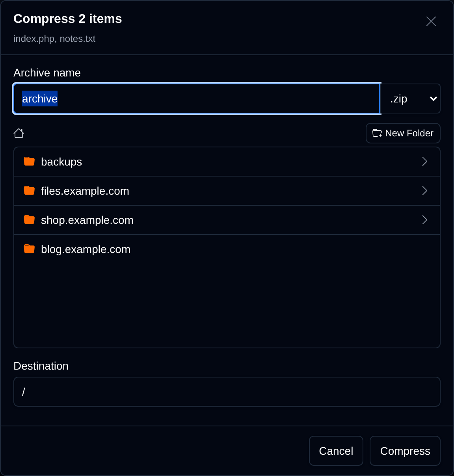Focus the Archive name input field
Screen dimensions: 454x476
(x=197, y=99)
